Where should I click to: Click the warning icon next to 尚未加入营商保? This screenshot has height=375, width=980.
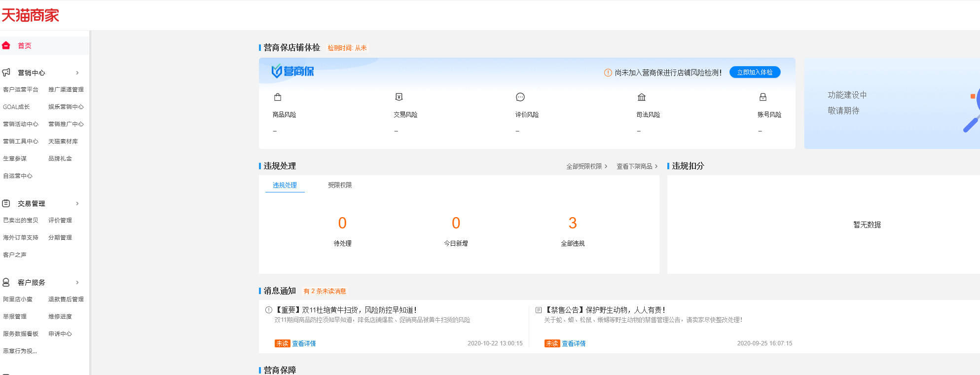[608, 73]
